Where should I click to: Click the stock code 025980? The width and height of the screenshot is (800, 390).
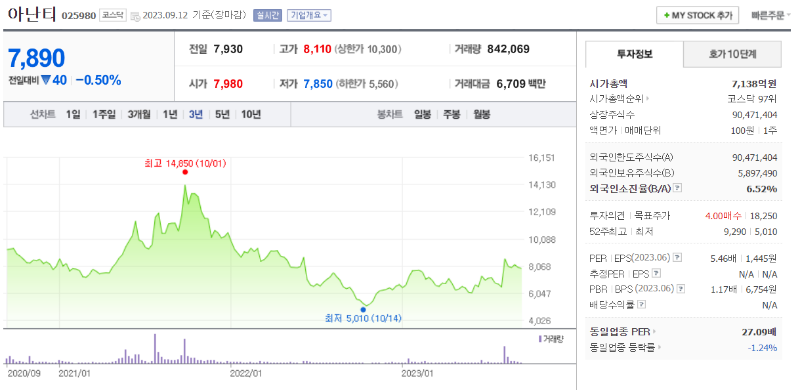coord(79,15)
